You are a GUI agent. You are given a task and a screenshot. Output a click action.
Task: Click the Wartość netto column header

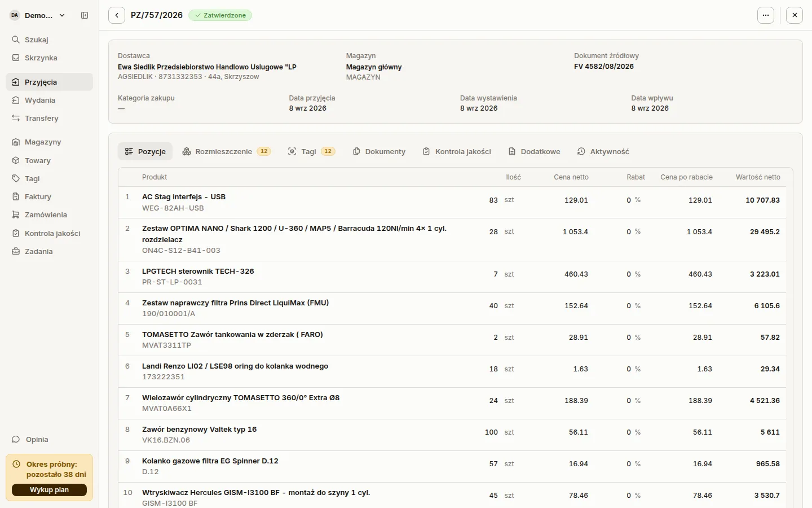(758, 177)
